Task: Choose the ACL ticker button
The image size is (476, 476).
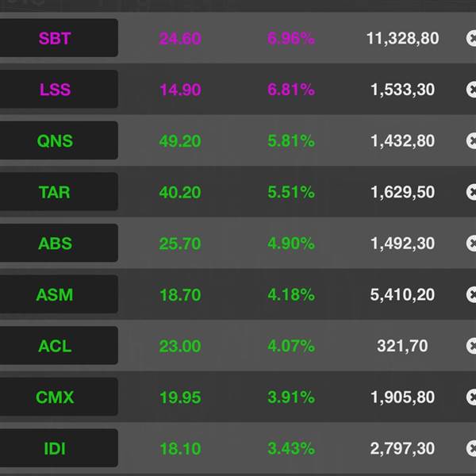Action: 59,346
